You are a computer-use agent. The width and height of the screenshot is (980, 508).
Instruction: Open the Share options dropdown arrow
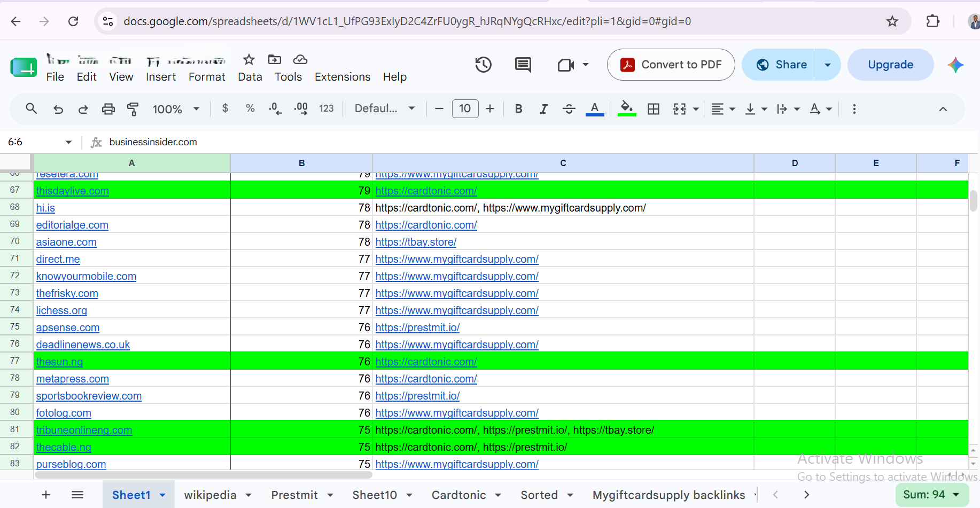[828, 65]
